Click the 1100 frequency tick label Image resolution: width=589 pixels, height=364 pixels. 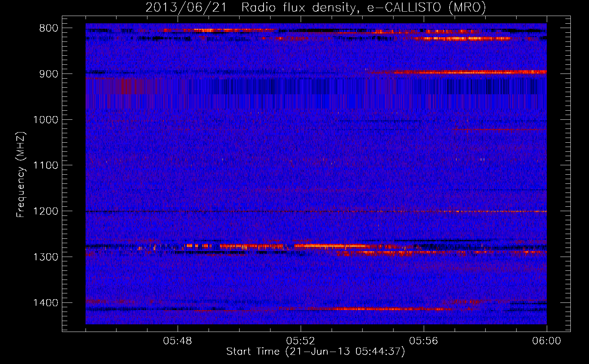pos(46,166)
